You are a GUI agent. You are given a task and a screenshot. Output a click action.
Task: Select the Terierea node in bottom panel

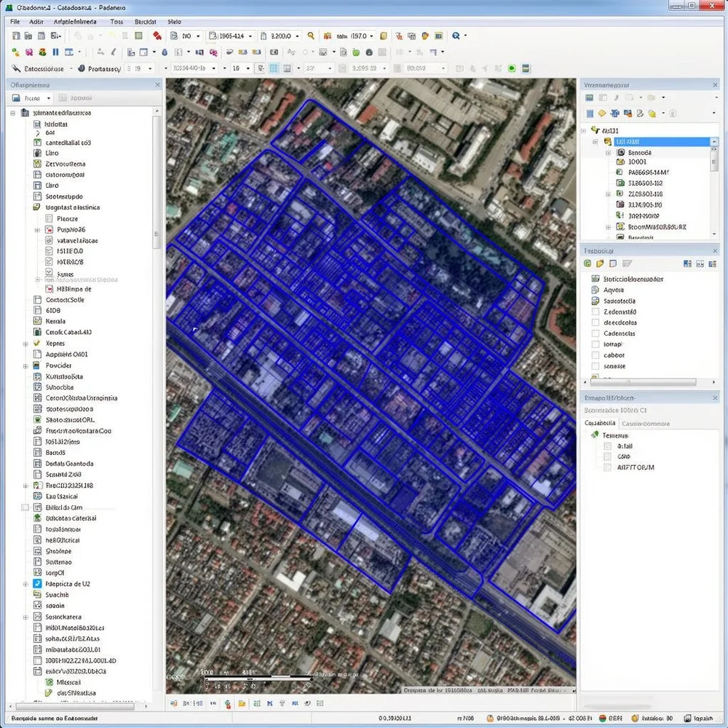click(615, 435)
